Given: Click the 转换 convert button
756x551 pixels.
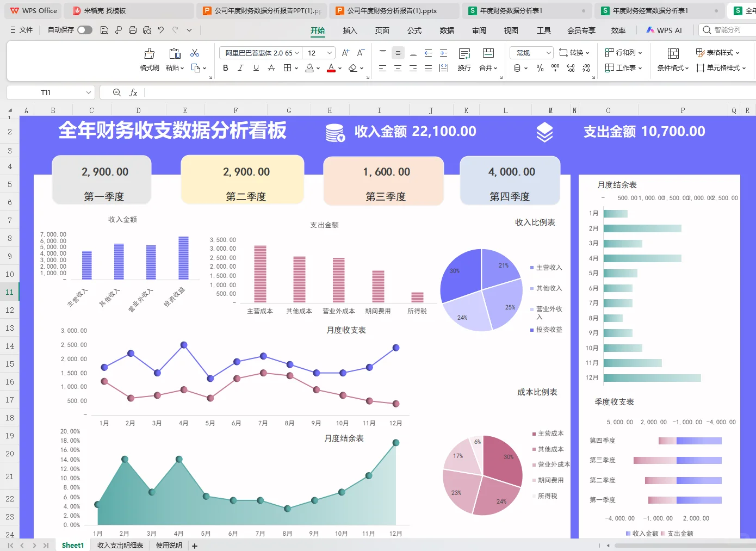Looking at the screenshot, I should (574, 53).
